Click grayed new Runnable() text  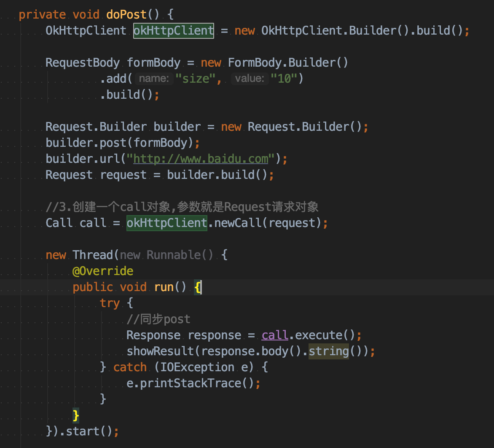(x=166, y=255)
